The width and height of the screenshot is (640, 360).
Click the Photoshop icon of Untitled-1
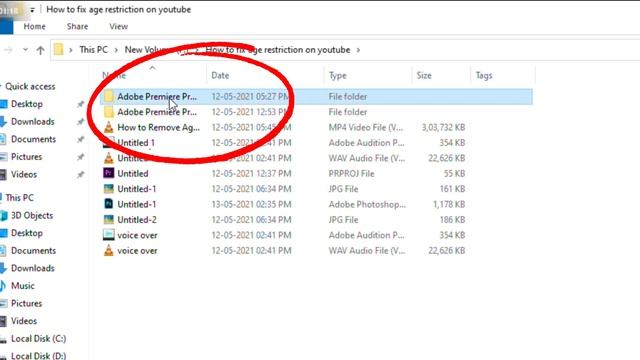click(x=109, y=204)
